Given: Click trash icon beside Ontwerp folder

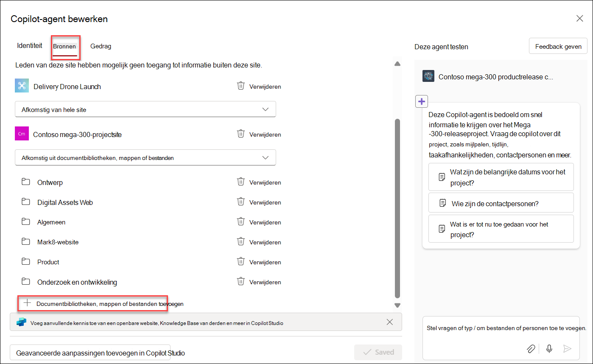Looking at the screenshot, I should click(241, 182).
